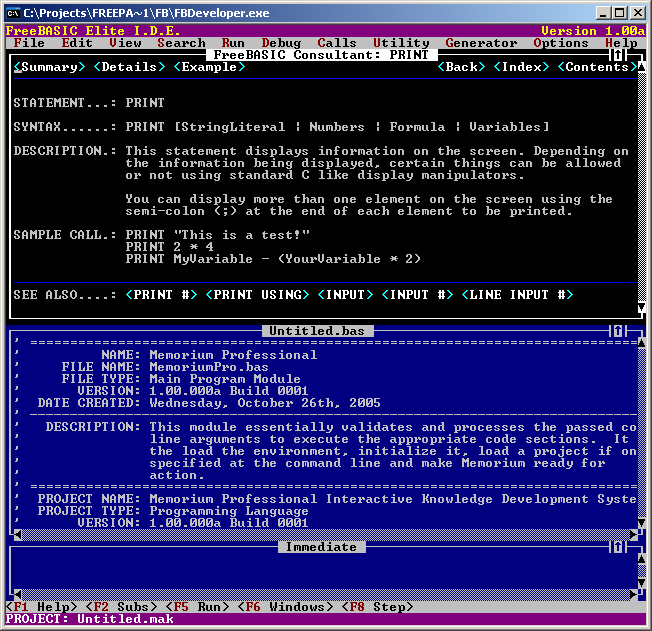Open the Debug menu
The height and width of the screenshot is (631, 652).
pyautogui.click(x=281, y=43)
